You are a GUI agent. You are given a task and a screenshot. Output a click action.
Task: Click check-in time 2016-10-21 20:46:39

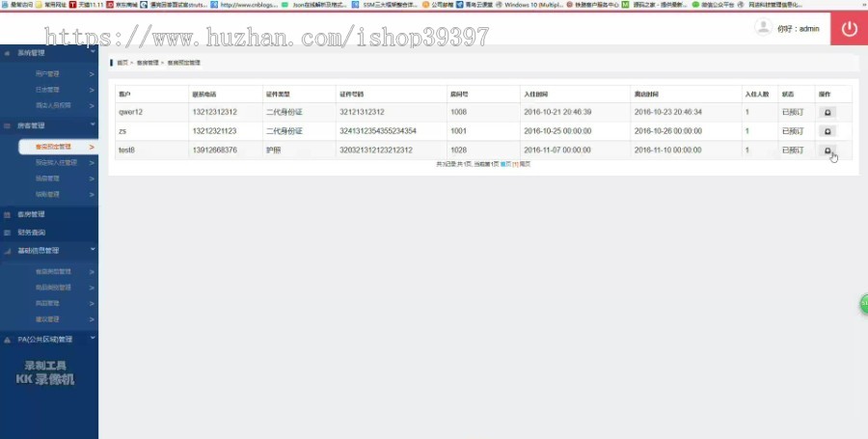(x=557, y=112)
